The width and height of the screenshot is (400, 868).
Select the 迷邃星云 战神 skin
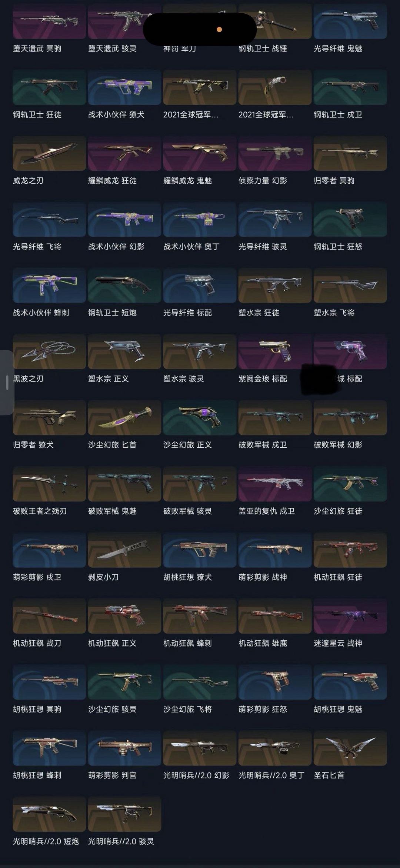(350, 616)
